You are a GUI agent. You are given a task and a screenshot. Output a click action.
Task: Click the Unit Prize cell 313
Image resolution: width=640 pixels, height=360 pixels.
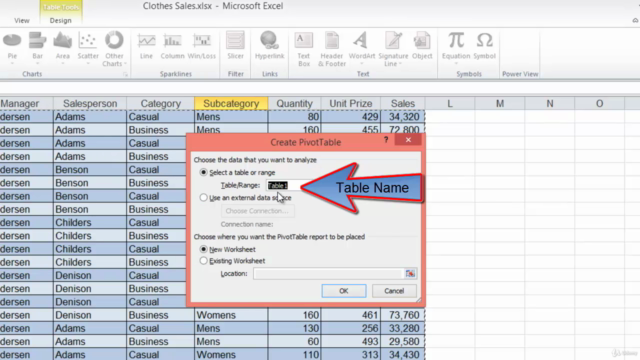351,355
